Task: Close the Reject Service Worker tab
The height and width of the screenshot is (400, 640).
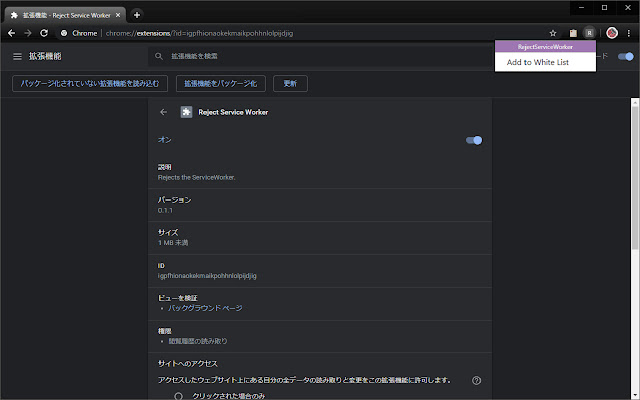Action: [x=118, y=15]
